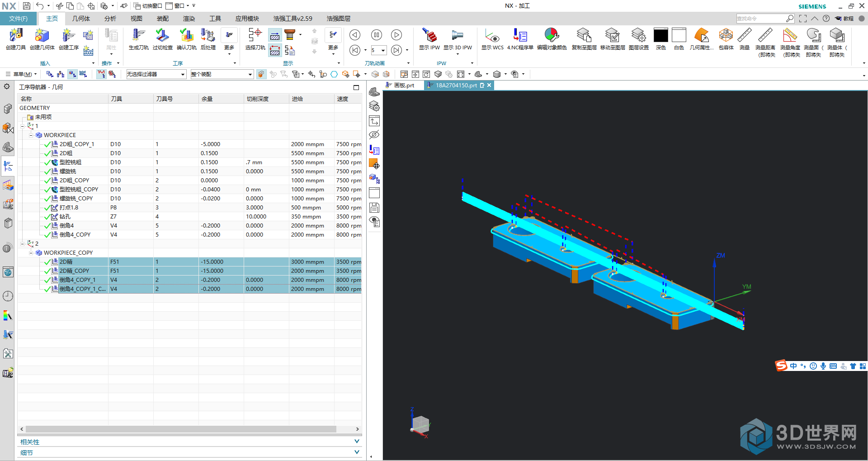Screen dimensions: 868x461
Task: Click the 进给 column header
Action: tap(311, 99)
